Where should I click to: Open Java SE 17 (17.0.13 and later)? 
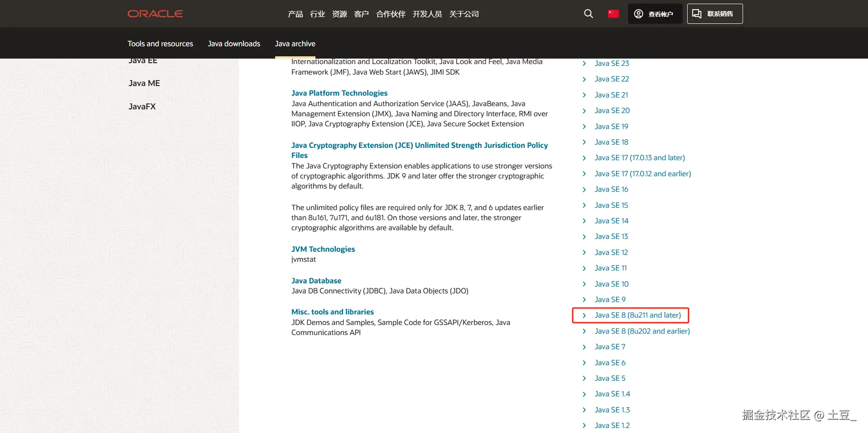click(x=640, y=157)
